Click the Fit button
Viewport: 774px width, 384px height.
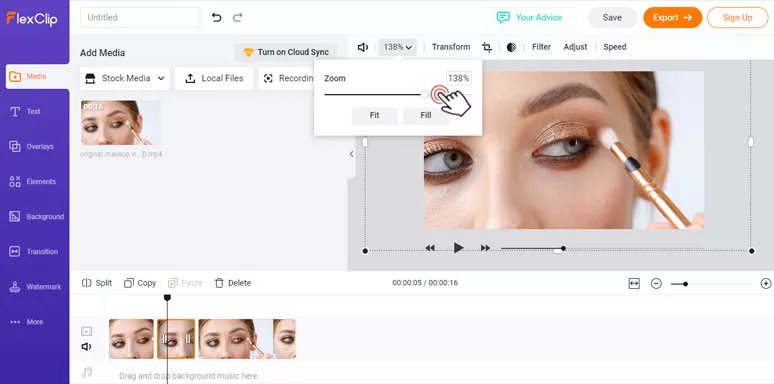[x=375, y=115]
